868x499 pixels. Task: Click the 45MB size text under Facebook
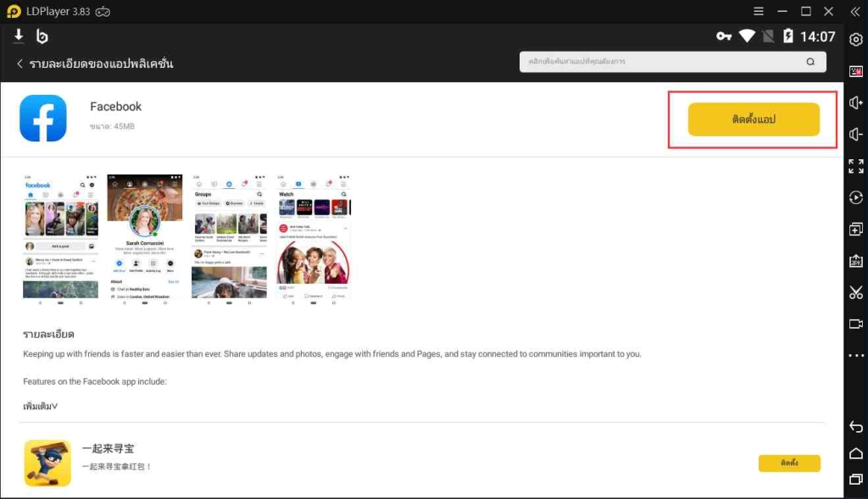point(113,126)
